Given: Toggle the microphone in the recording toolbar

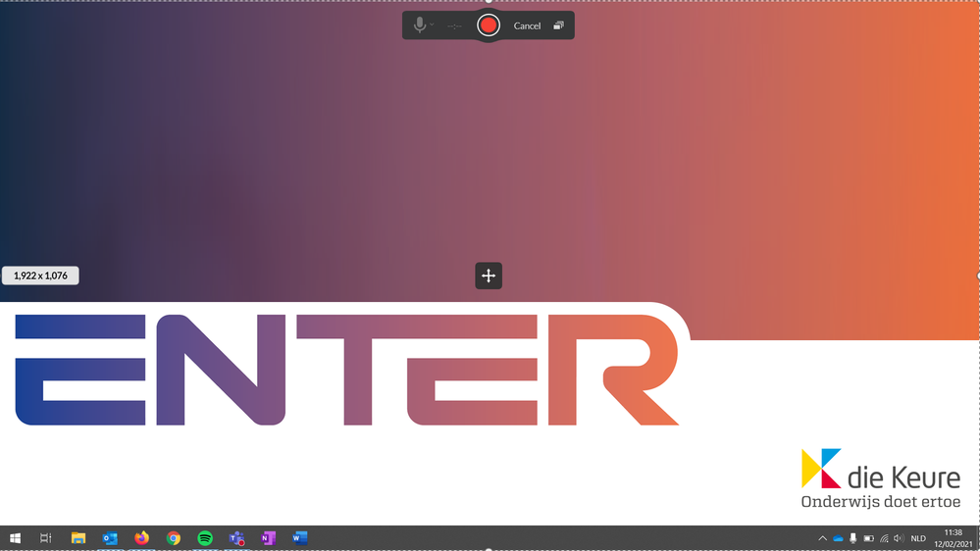Looking at the screenshot, I should (420, 25).
